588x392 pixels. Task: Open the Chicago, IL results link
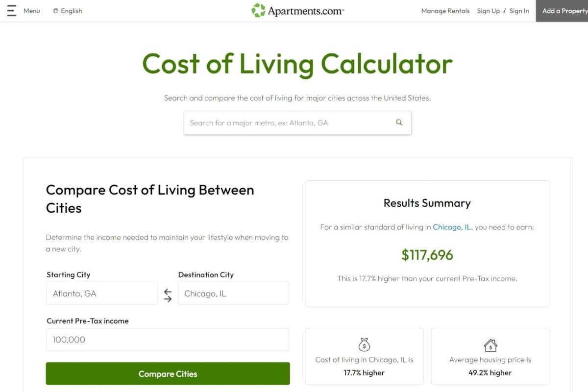(451, 227)
